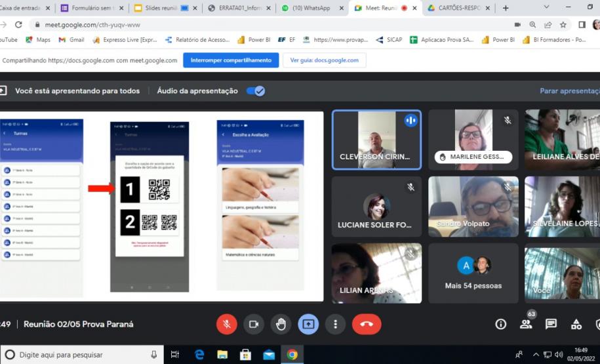Open the Meet activities panel
The image size is (600, 364).
coord(576,324)
